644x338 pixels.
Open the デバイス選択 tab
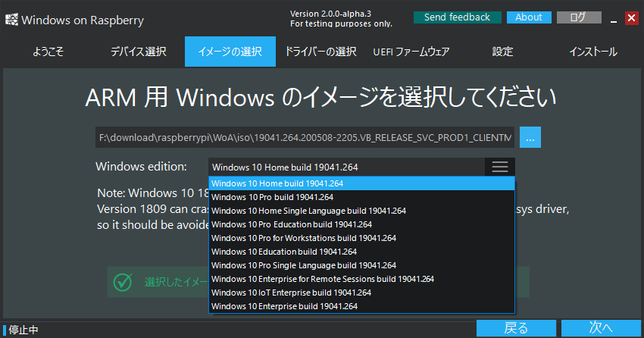click(139, 52)
